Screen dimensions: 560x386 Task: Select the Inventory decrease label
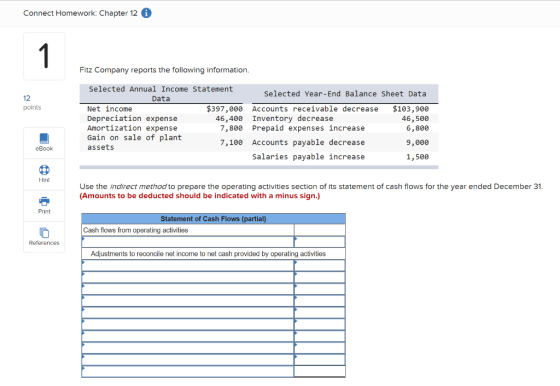click(x=292, y=119)
